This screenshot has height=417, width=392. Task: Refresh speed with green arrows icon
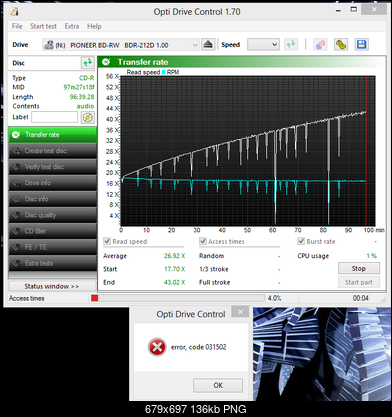pos(291,44)
